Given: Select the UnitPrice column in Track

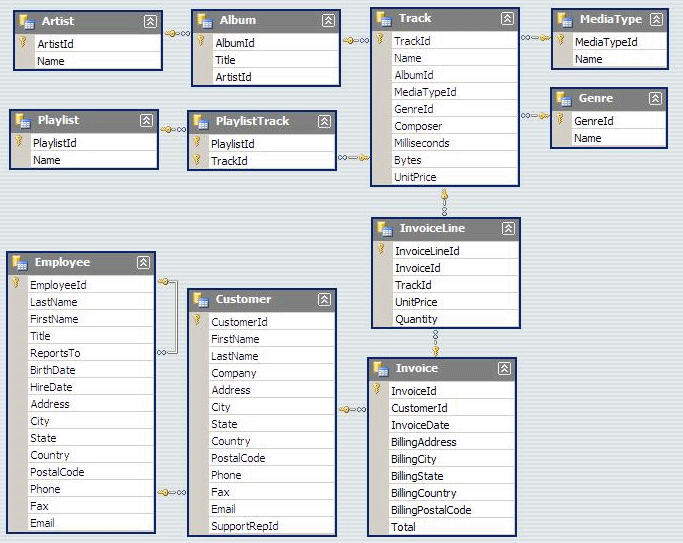Looking at the screenshot, I should point(455,177).
